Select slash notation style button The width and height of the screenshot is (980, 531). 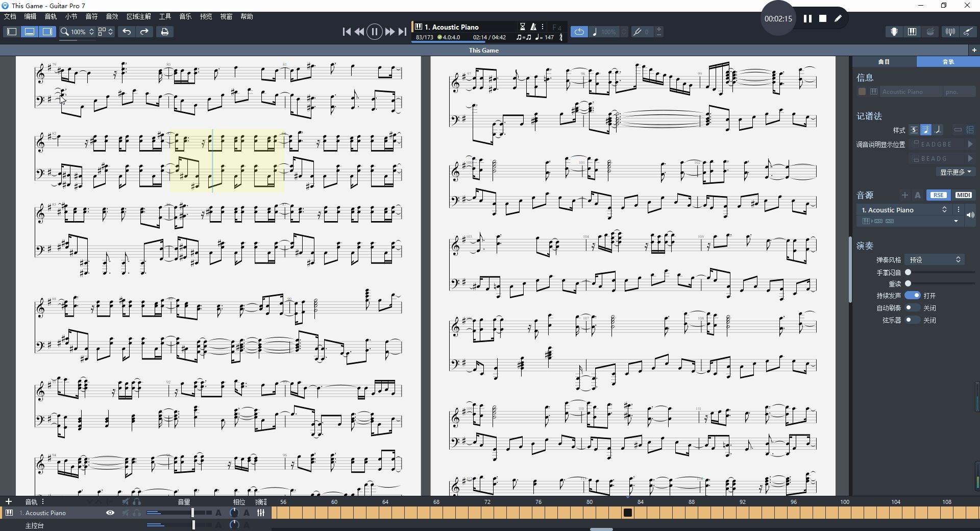click(938, 130)
